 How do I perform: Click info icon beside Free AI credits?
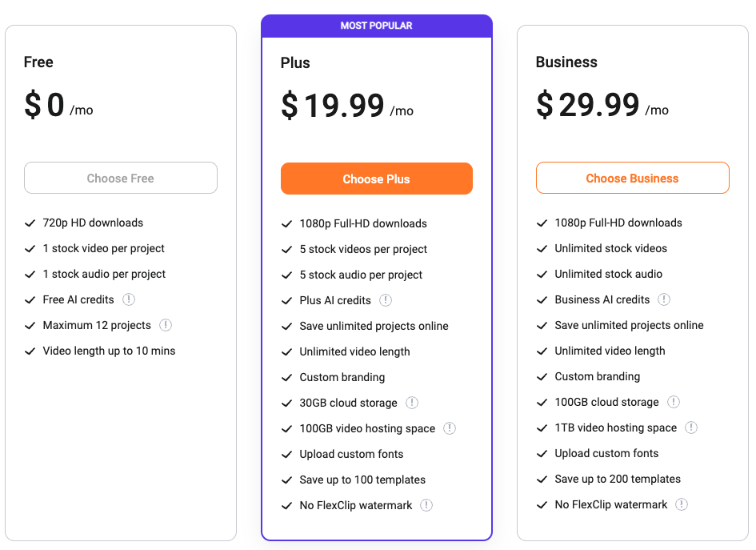129,299
